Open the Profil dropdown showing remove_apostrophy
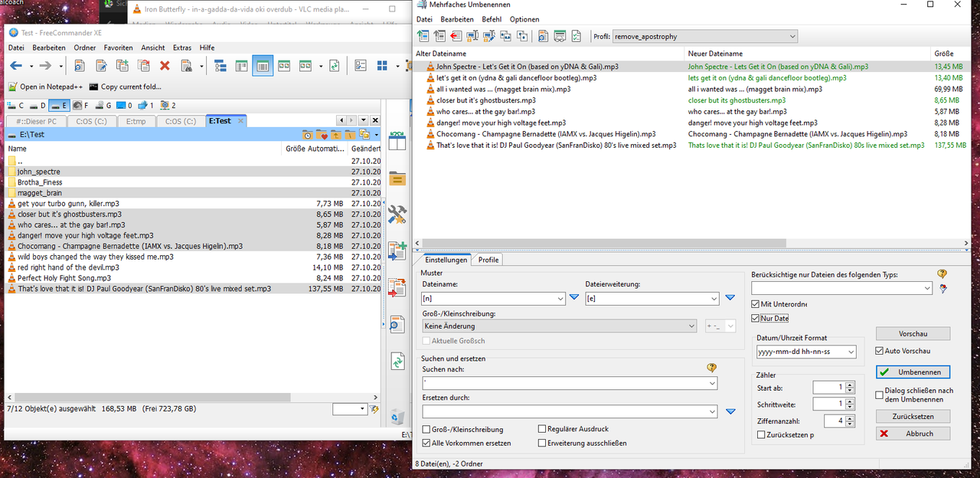 (x=705, y=36)
